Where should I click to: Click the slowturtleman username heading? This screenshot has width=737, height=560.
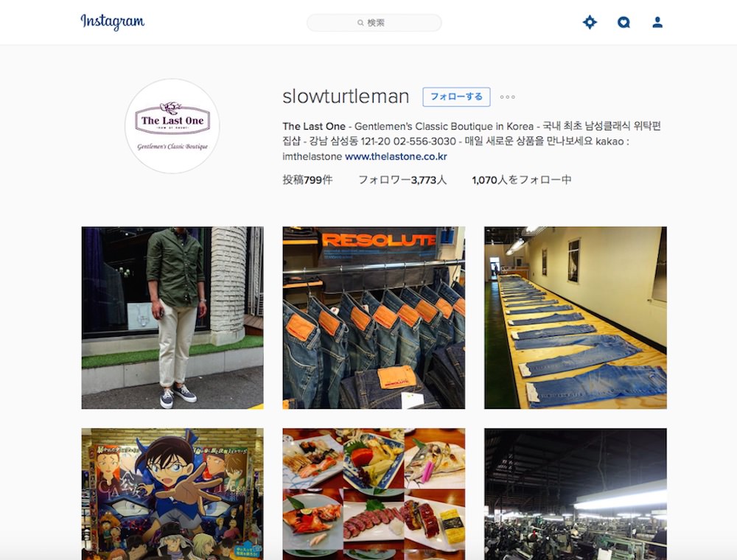pyautogui.click(x=346, y=97)
